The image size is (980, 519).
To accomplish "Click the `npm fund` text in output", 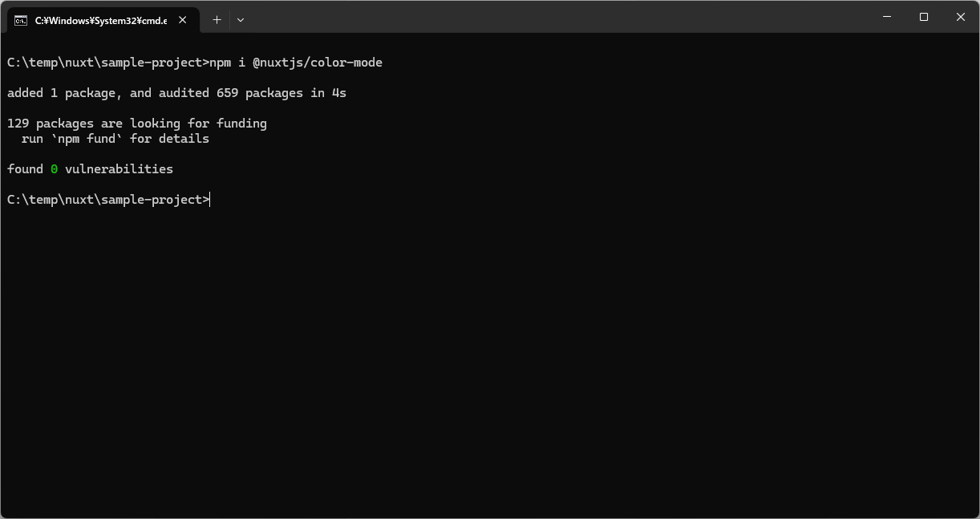I will (x=87, y=139).
